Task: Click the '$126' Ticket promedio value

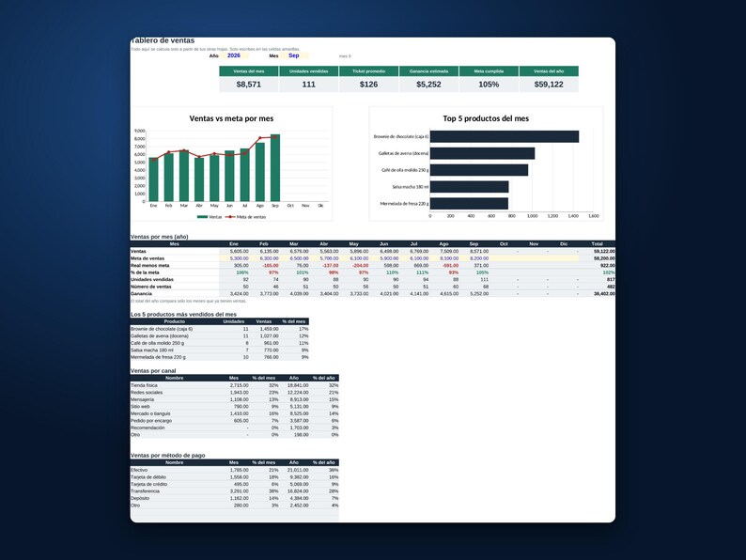Action: (368, 85)
